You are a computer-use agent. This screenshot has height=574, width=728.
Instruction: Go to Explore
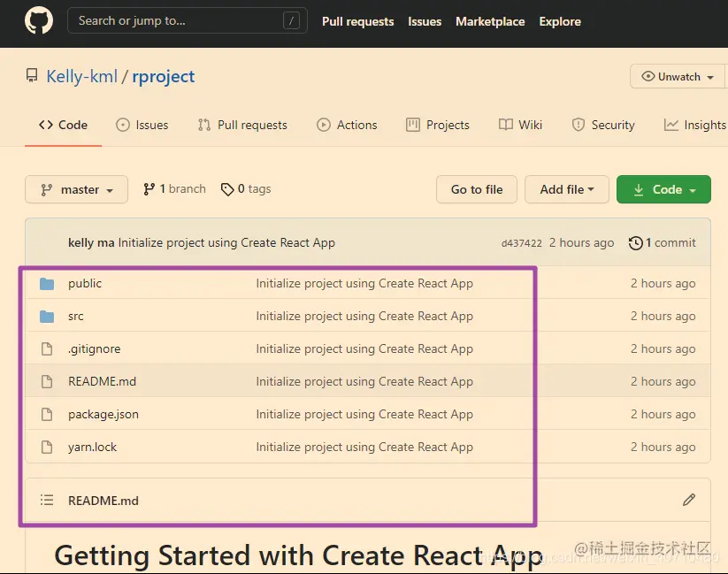[559, 21]
